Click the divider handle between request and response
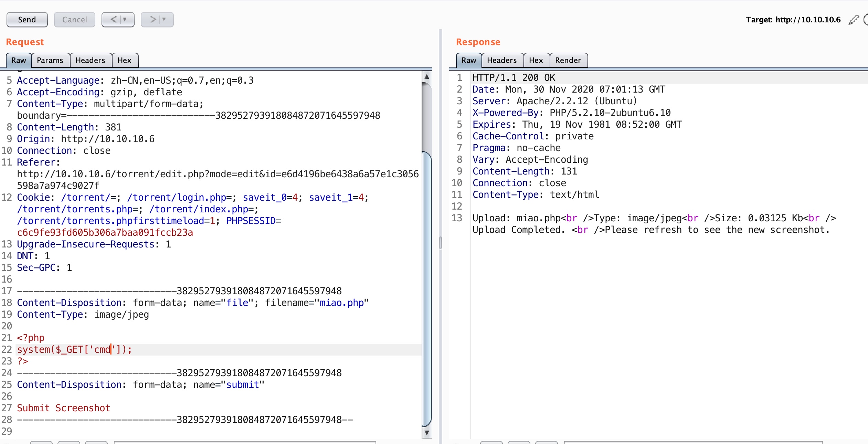 coord(441,243)
